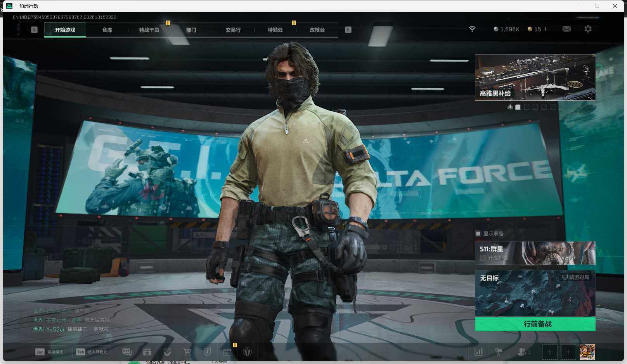Switch to the 开始游戏 tab
The width and height of the screenshot is (627, 364).
(65, 30)
